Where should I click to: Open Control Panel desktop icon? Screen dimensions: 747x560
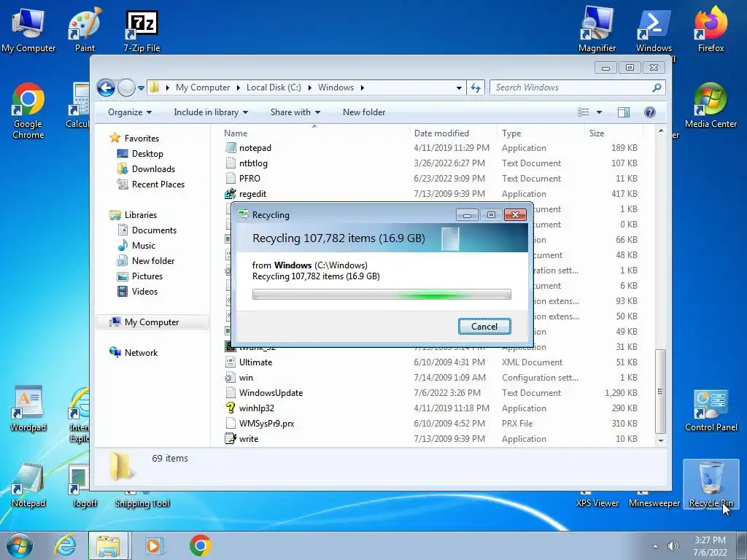click(x=711, y=411)
